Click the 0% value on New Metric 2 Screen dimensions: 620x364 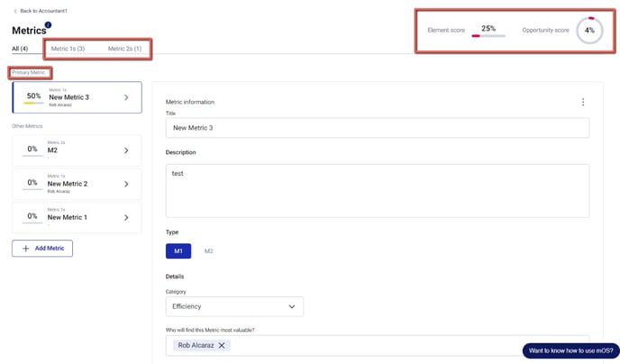pyautogui.click(x=32, y=183)
